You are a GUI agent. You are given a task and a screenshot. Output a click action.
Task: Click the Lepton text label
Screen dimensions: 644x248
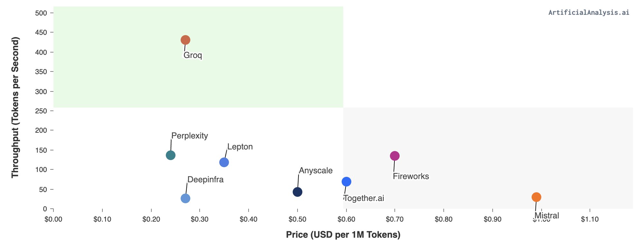point(240,147)
